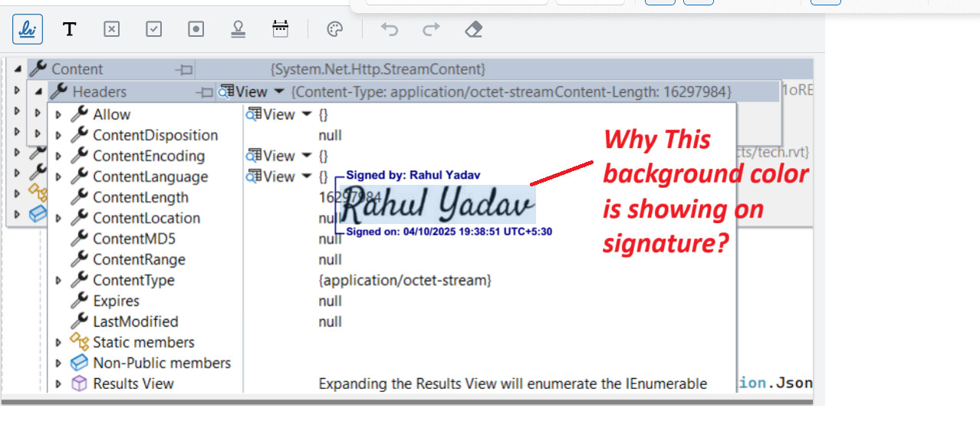Click the ContentType tree item

[133, 280]
